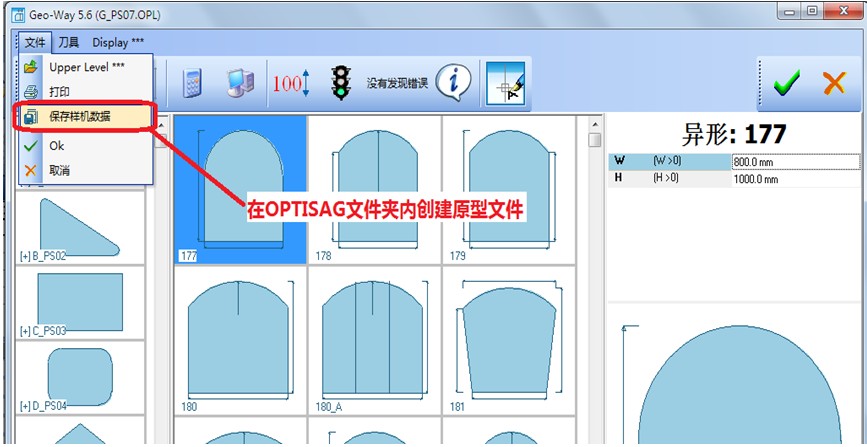Select the crosshair drawing tool icon
This screenshot has width=867, height=447.
(x=505, y=84)
